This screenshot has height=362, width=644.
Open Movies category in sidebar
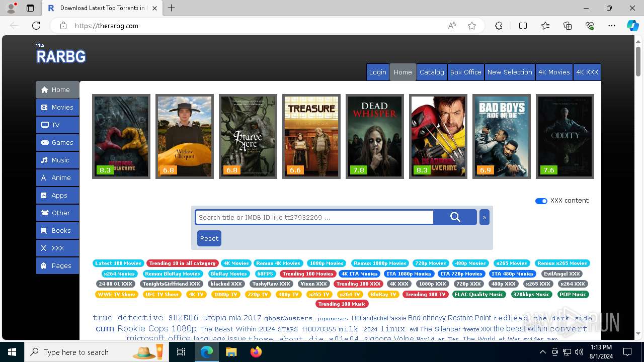[x=57, y=107]
